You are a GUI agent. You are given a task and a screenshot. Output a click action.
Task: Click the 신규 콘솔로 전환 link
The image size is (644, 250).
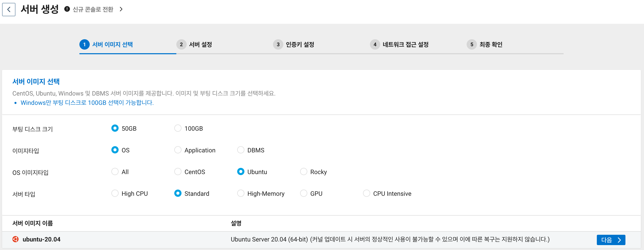pos(93,10)
